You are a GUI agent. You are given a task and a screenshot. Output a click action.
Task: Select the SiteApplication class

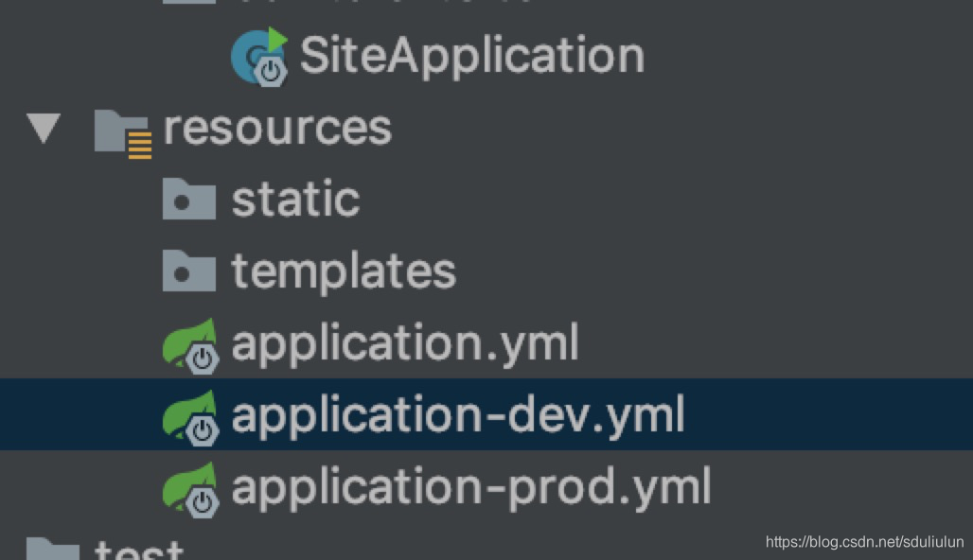472,57
